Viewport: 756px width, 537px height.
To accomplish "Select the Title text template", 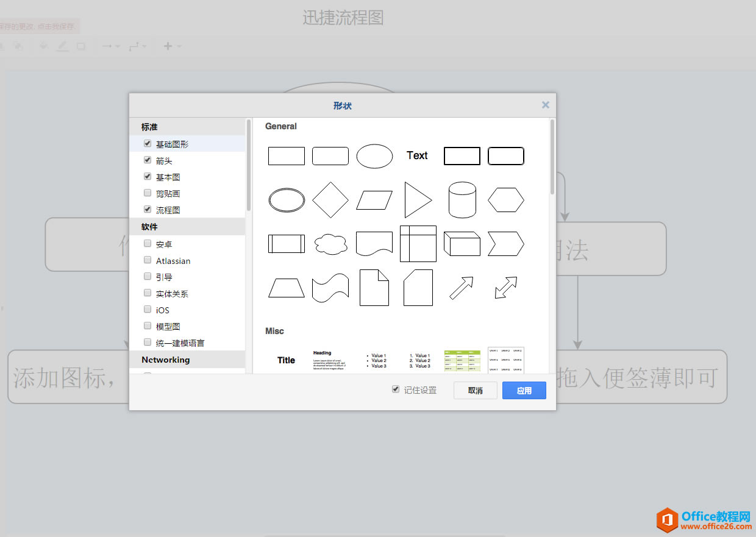I will [287, 360].
